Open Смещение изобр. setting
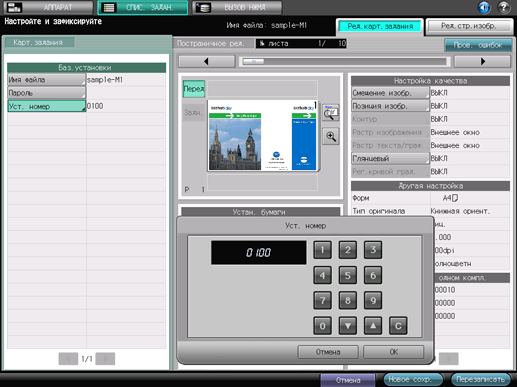Viewport: 517px width, 387px height. click(390, 93)
